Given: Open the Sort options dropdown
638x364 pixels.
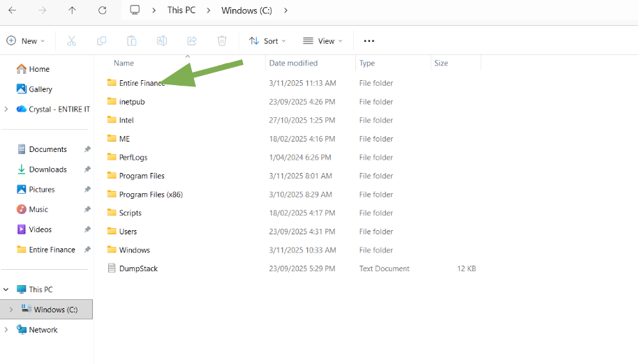Looking at the screenshot, I should click(x=267, y=41).
